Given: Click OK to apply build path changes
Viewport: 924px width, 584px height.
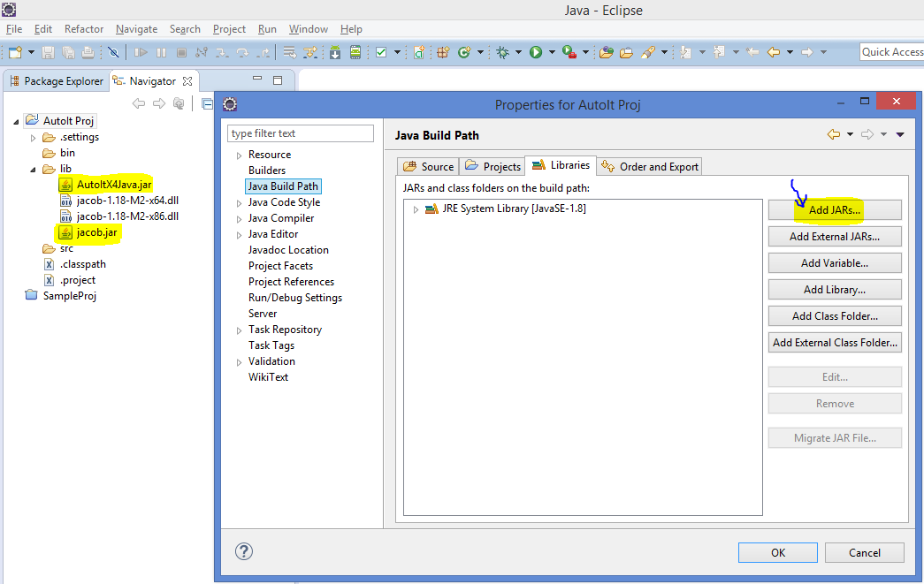Looking at the screenshot, I should coord(777,551).
